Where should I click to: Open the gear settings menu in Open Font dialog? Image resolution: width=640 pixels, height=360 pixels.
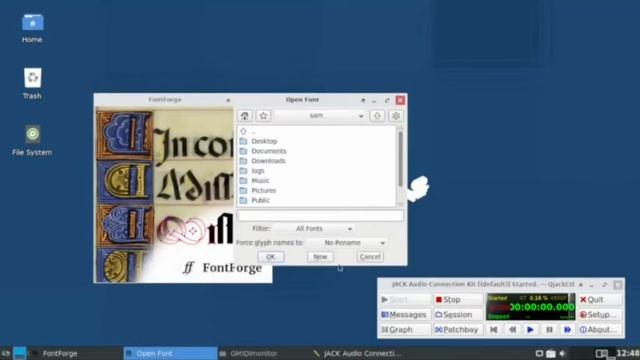pos(396,116)
